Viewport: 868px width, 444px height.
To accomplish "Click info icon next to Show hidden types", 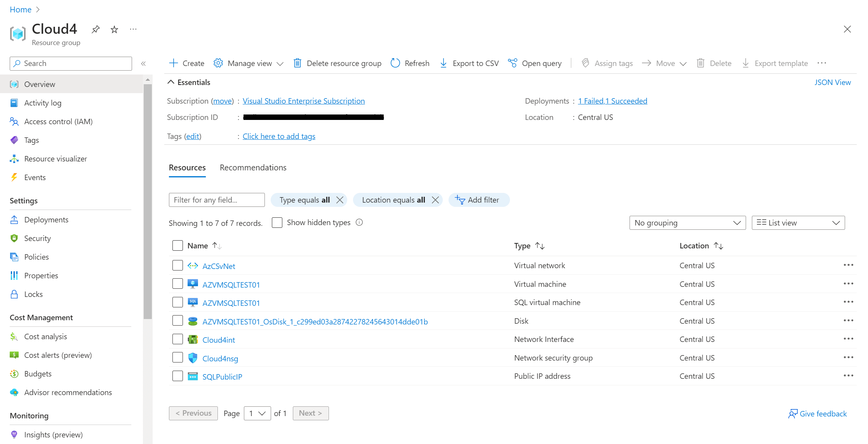I will pos(359,222).
